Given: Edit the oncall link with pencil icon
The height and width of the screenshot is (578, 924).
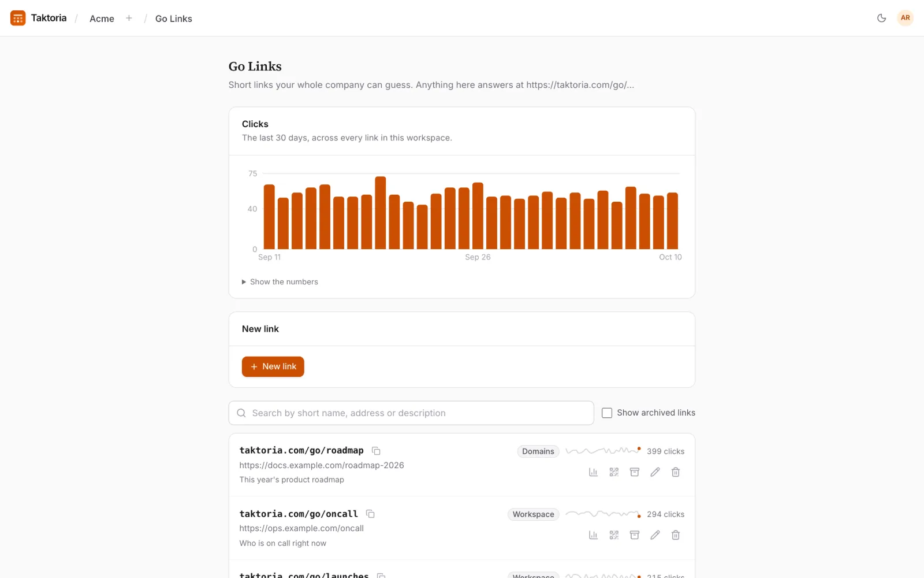Looking at the screenshot, I should [x=655, y=535].
